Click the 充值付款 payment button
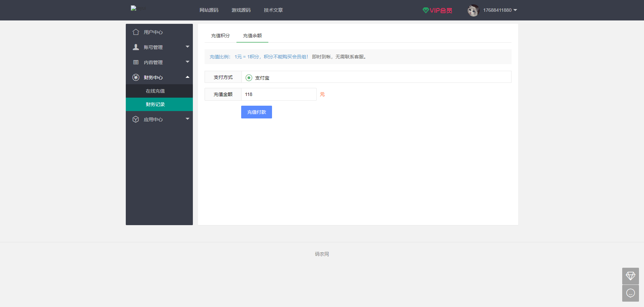Viewport: 644px width, 307px height. pyautogui.click(x=256, y=112)
